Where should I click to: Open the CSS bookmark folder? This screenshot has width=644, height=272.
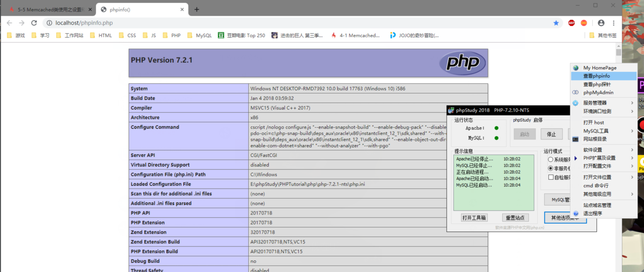(x=127, y=36)
